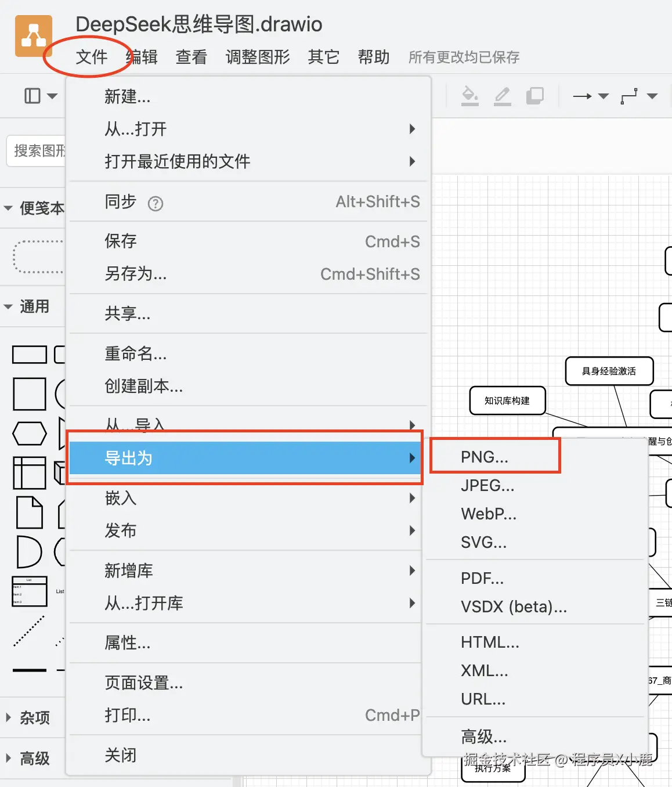Expand 打开最近使用的文件 submenu
This screenshot has width=672, height=787.
point(248,161)
